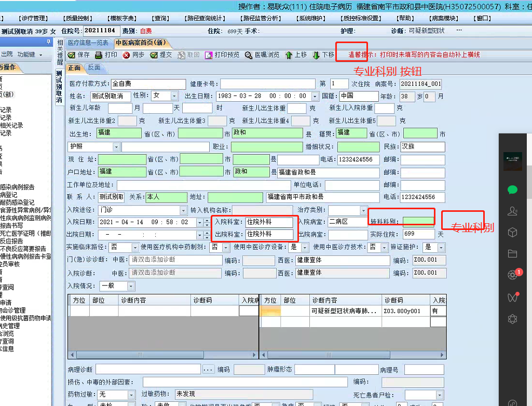This screenshot has width=532, height=406.
Task: Switch to the 反面 tab
Action: 94,67
